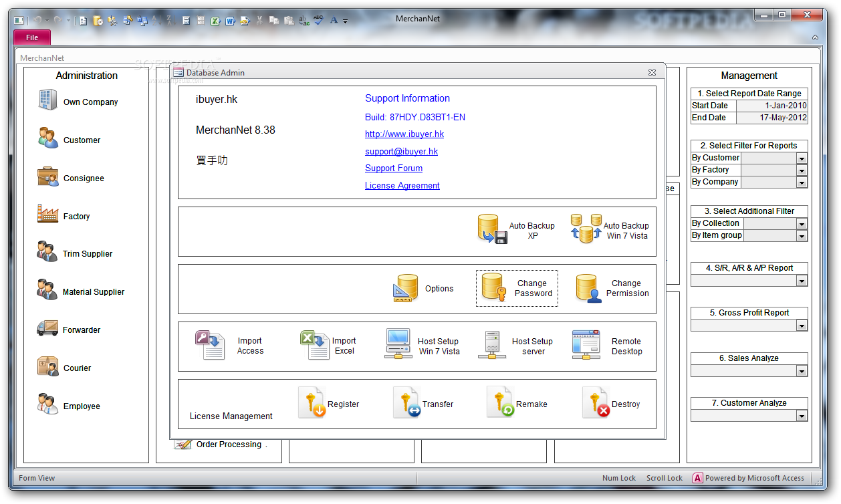Viewport: 841px width, 504px height.
Task: Sort ascending A to Z
Action: click(155, 21)
